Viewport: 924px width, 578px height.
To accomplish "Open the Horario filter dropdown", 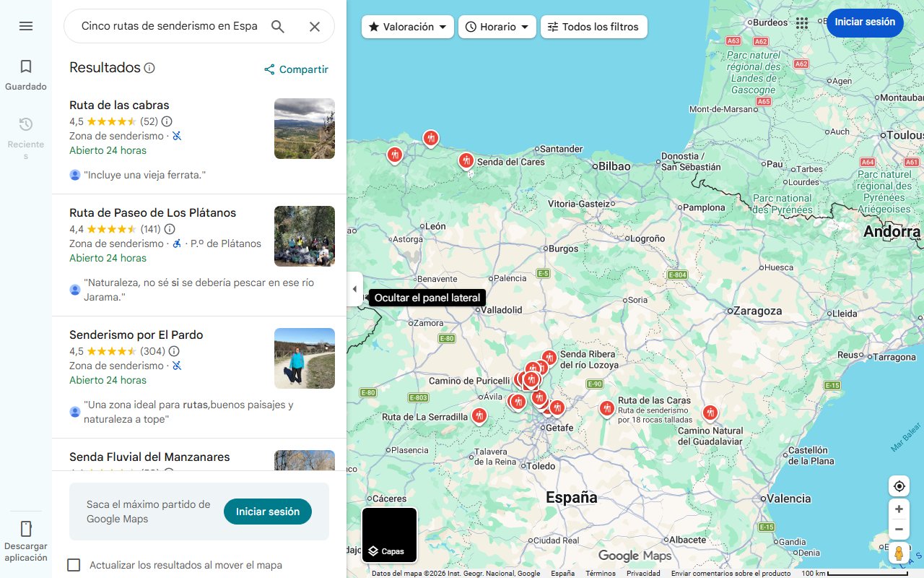I will 497,26.
